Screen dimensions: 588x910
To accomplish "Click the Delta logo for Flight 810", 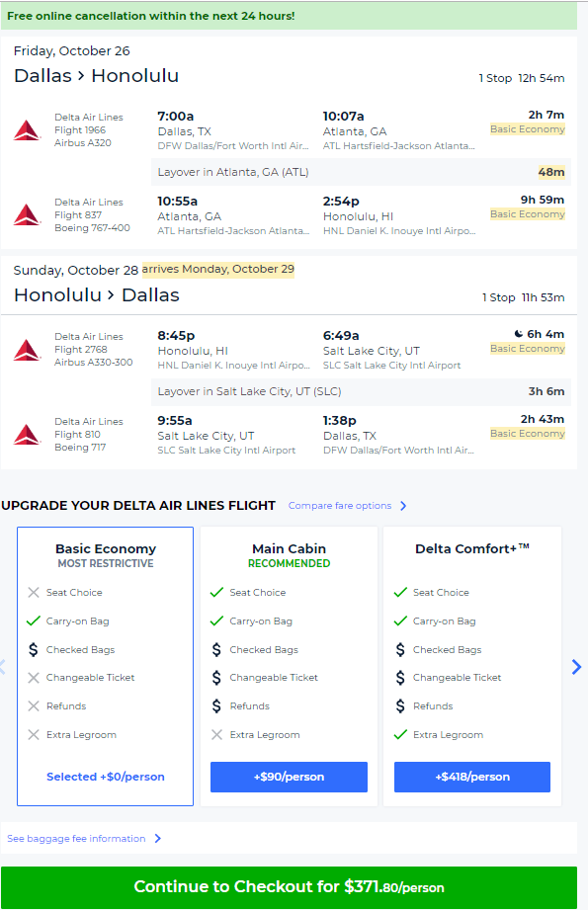I will 27,435.
